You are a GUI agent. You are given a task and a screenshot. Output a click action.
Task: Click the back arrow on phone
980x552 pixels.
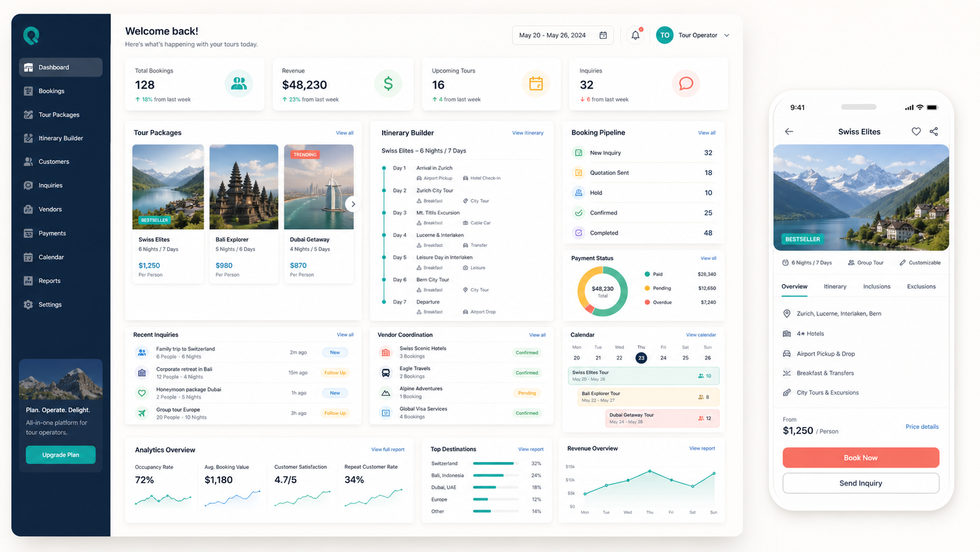789,131
